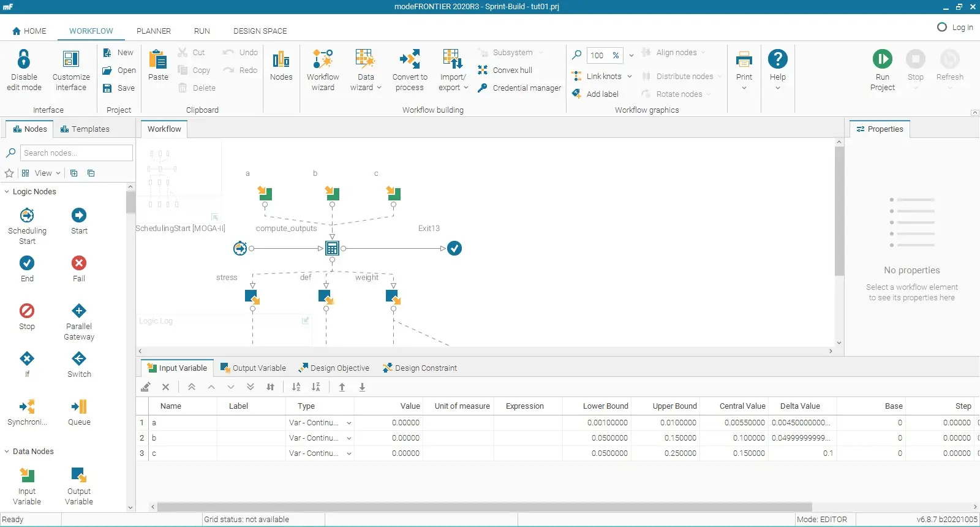Open the Help dropdown

[778, 88]
